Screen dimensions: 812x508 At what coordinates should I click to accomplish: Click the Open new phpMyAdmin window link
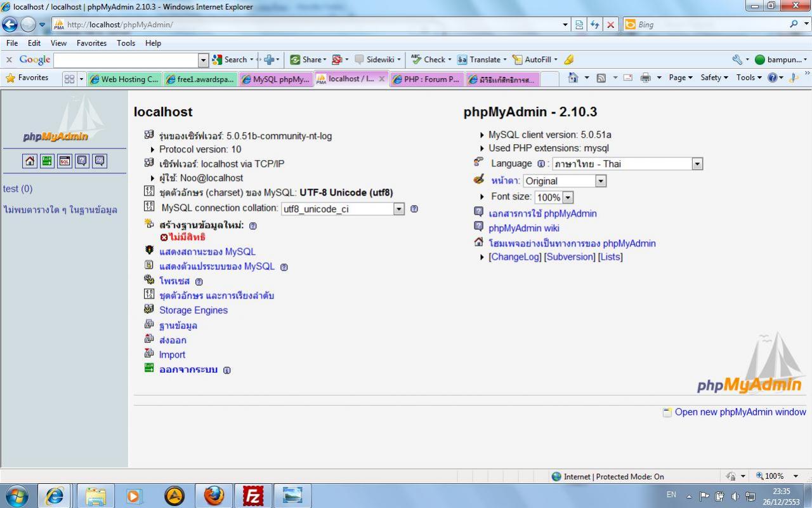(740, 412)
